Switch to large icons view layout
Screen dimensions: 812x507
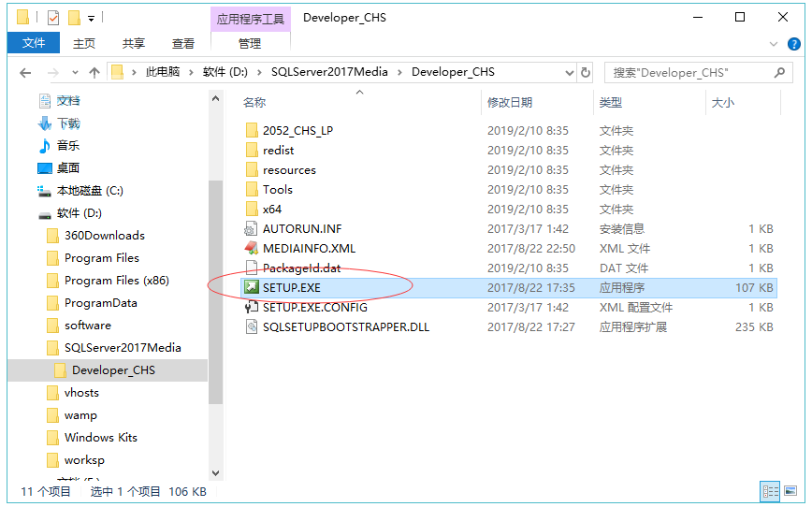(x=790, y=491)
